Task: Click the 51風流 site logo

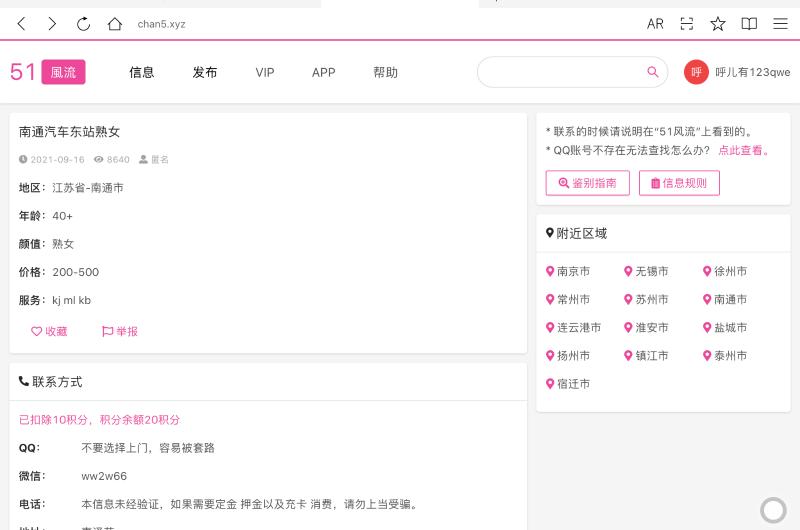Action: (47, 72)
